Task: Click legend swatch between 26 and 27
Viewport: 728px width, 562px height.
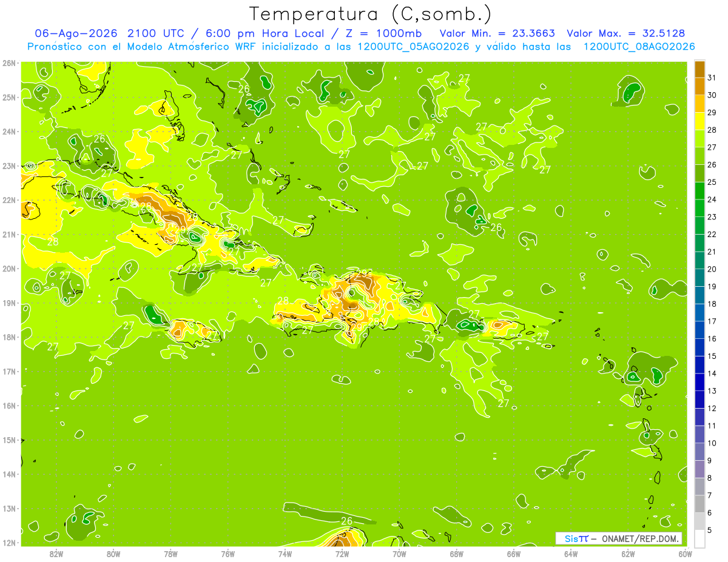Action: click(x=699, y=156)
